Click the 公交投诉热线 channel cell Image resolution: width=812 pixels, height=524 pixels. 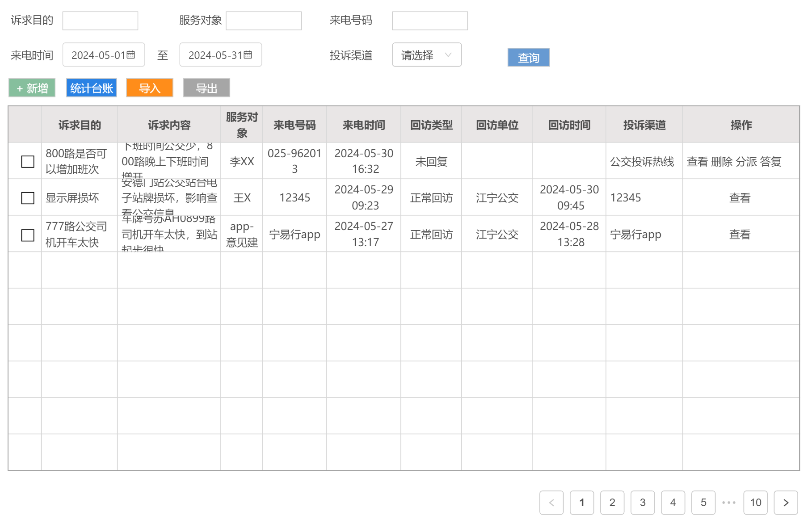coord(644,161)
